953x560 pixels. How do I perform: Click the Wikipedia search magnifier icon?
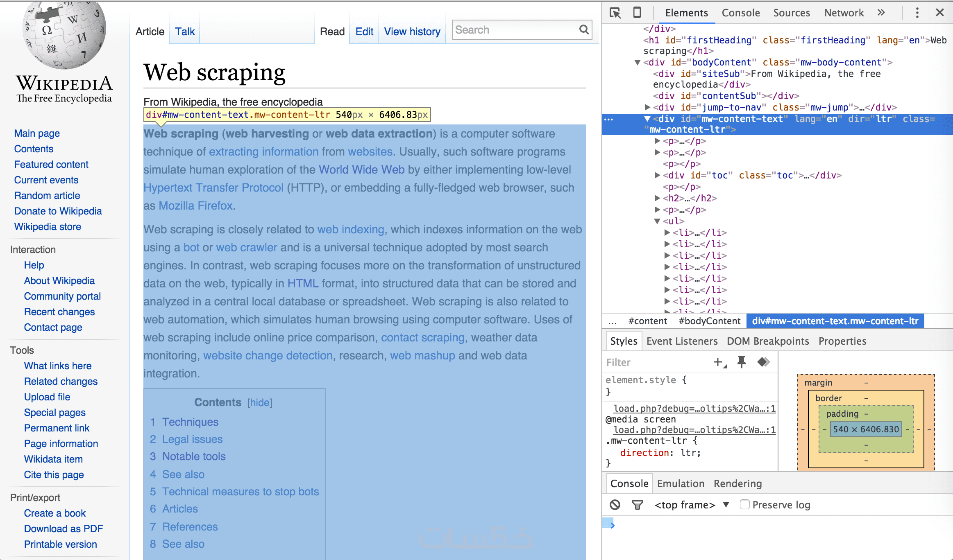click(x=584, y=29)
